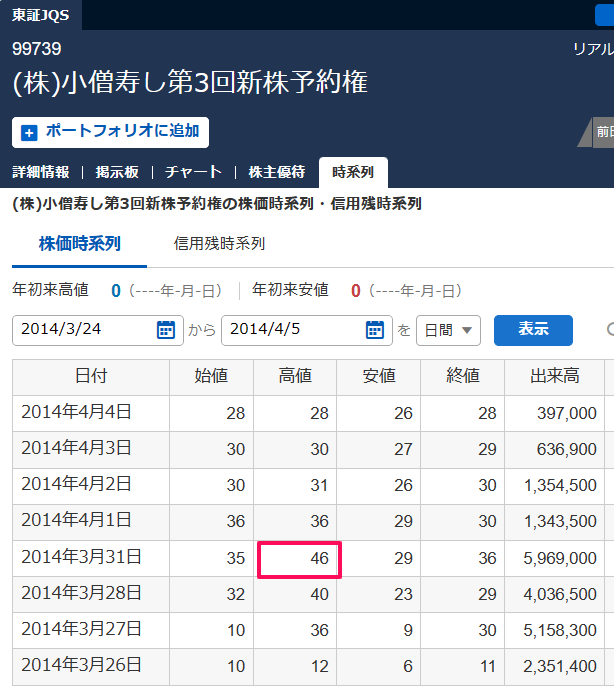Click the start date field 2014/3/24
Screen dimensions: 614x697
tap(85, 330)
